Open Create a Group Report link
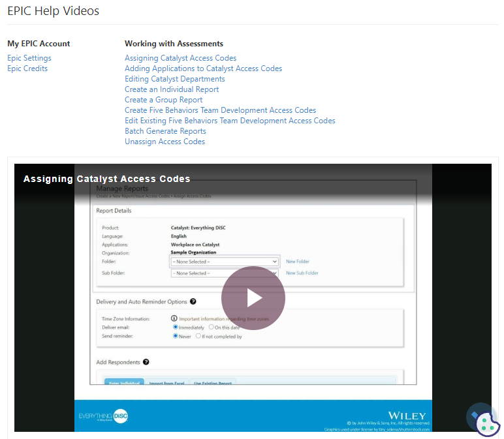The width and height of the screenshot is (504, 439). [164, 100]
